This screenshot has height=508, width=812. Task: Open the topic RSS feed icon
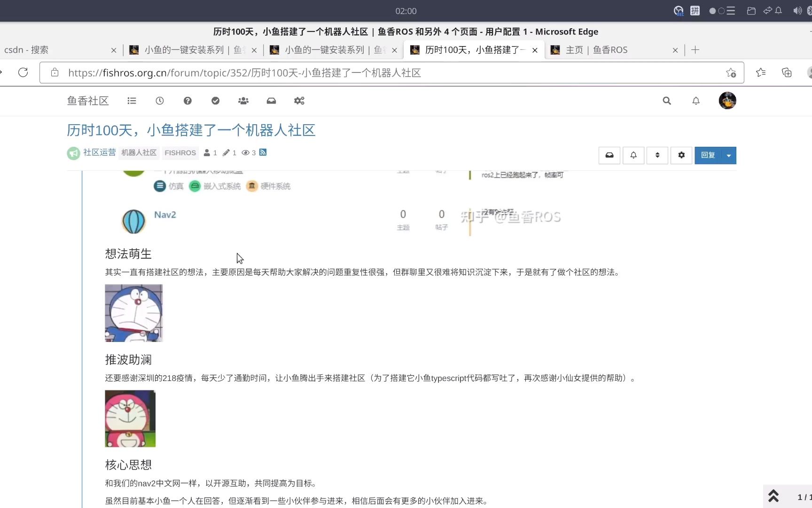[x=263, y=152]
